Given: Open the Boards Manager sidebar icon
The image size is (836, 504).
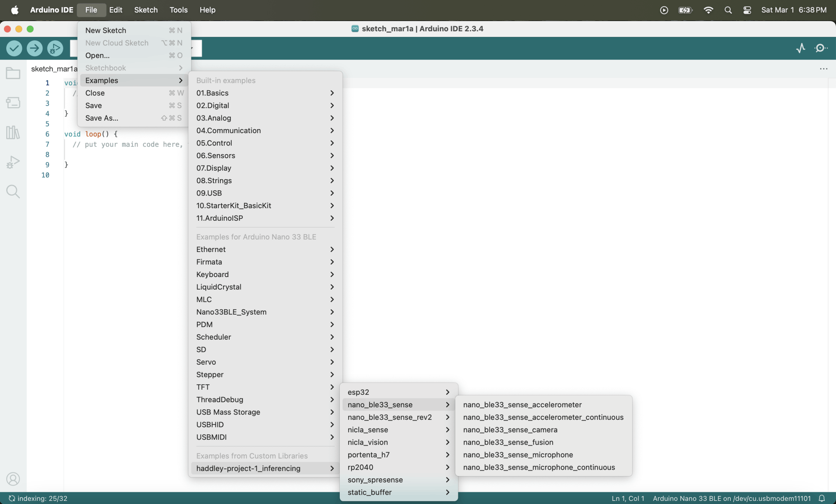Looking at the screenshot, I should coord(13,103).
